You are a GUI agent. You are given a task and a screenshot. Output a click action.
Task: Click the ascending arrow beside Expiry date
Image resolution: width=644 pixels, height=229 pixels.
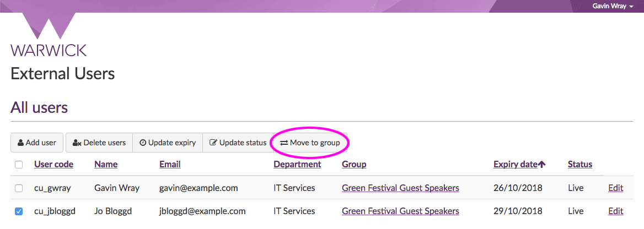(x=542, y=164)
